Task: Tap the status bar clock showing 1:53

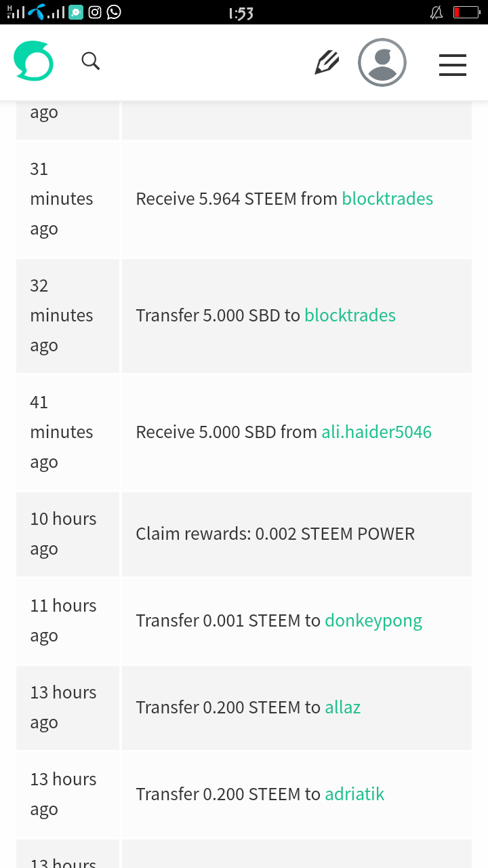Action: coord(241,13)
